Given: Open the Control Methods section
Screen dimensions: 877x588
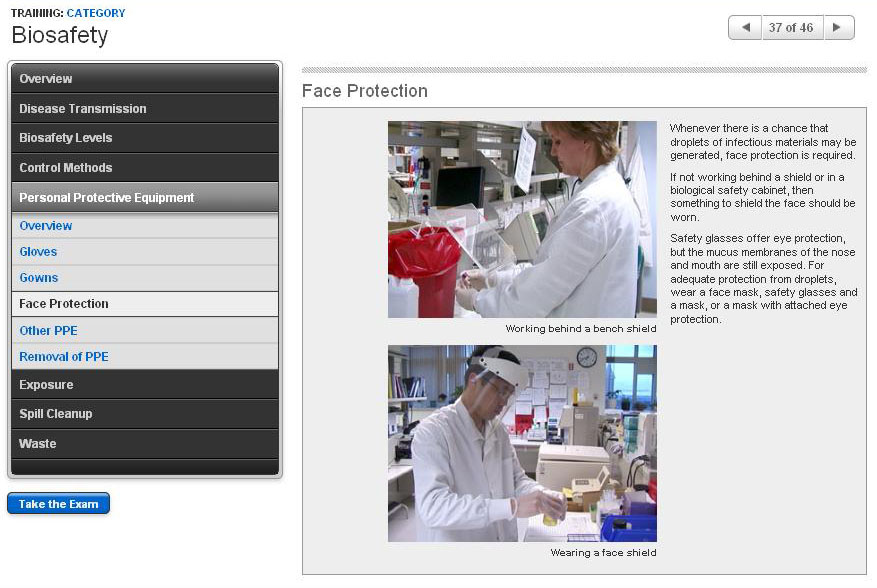Looking at the screenshot, I should pos(145,168).
